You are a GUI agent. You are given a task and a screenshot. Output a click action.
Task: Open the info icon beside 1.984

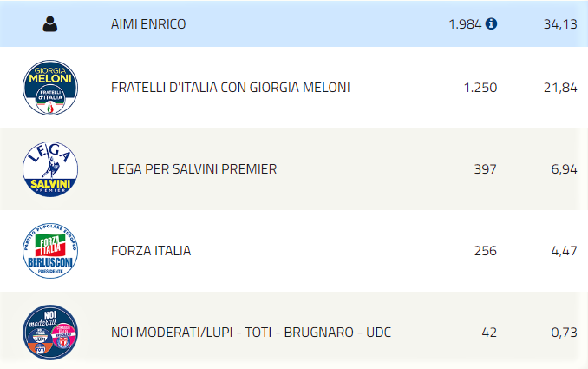[491, 23]
